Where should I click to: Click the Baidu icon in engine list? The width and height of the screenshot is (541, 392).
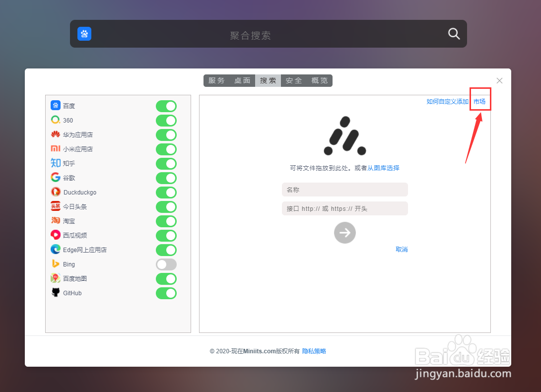pyautogui.click(x=56, y=105)
